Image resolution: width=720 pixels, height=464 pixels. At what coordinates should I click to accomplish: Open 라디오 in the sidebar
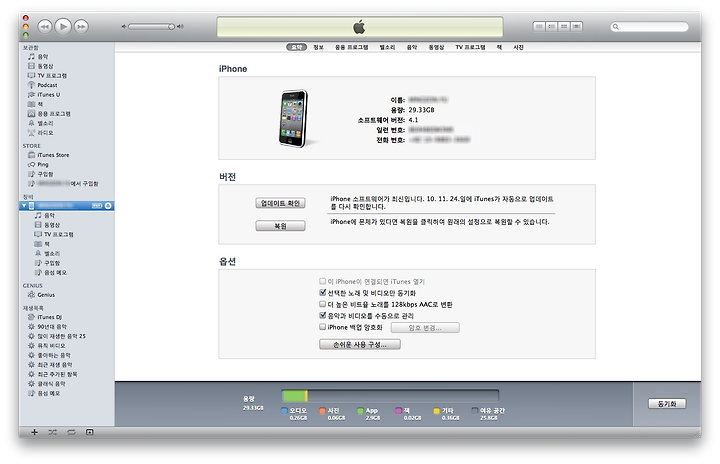point(40,133)
